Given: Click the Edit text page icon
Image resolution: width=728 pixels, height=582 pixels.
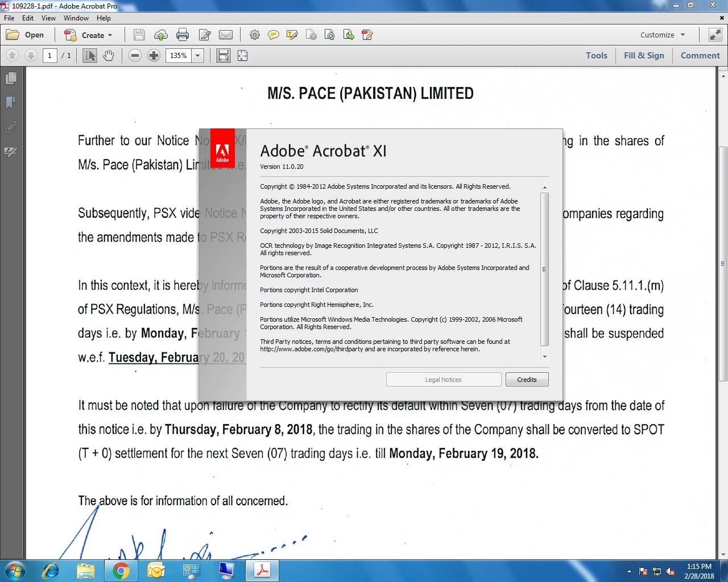Looking at the screenshot, I should point(205,35).
